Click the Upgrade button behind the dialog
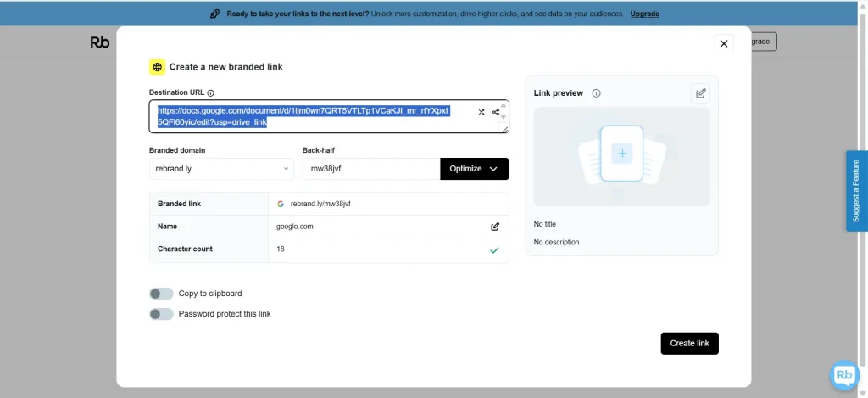This screenshot has width=868, height=398. coord(763,42)
